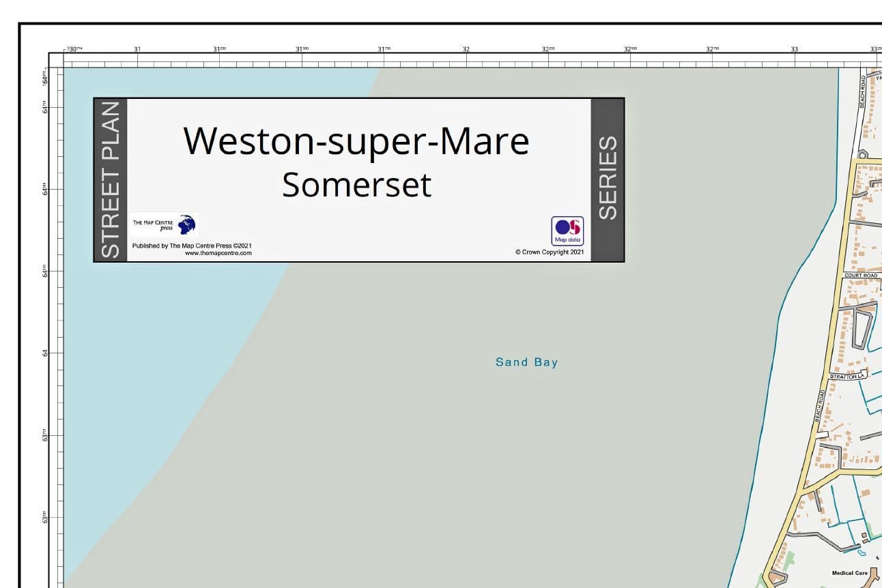Click the Crown Copyright 2021 notice

point(550,252)
